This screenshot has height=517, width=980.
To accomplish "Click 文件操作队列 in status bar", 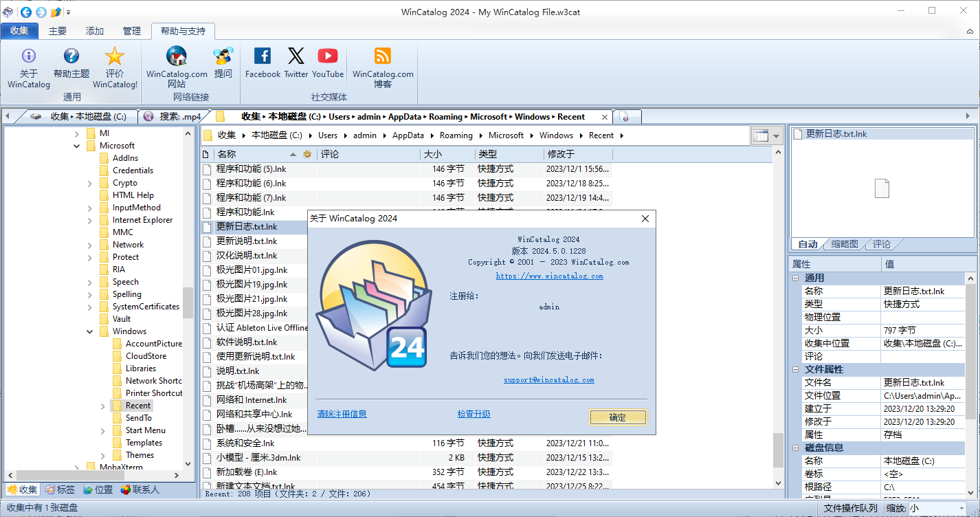I will coord(851,508).
